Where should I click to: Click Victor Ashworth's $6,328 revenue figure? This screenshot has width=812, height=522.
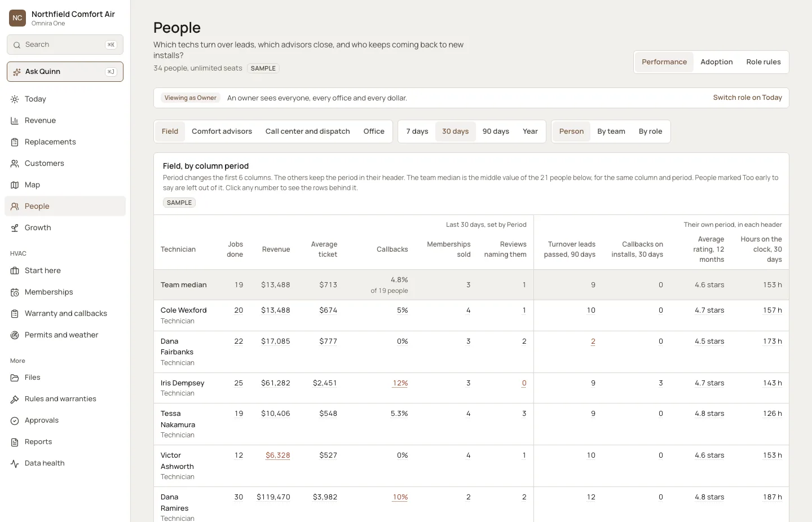pyautogui.click(x=278, y=455)
